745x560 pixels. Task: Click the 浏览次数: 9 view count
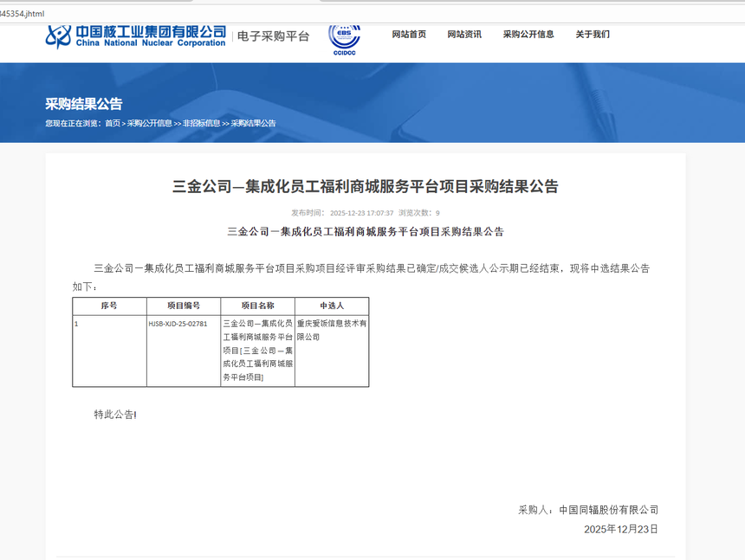418,213
